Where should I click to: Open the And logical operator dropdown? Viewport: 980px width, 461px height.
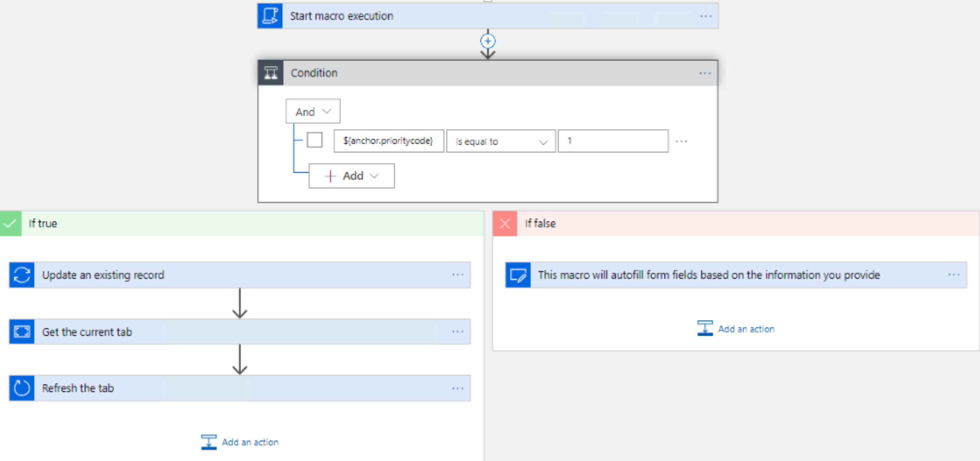[313, 112]
